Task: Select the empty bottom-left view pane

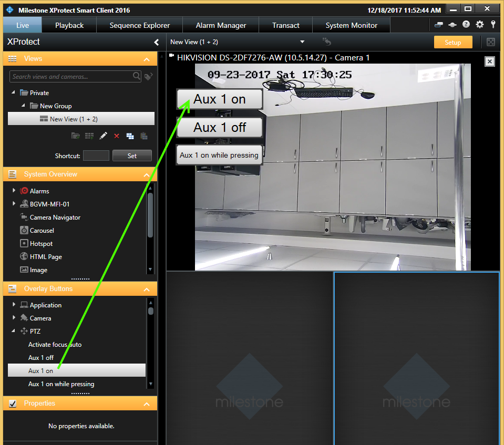Action: click(x=250, y=358)
